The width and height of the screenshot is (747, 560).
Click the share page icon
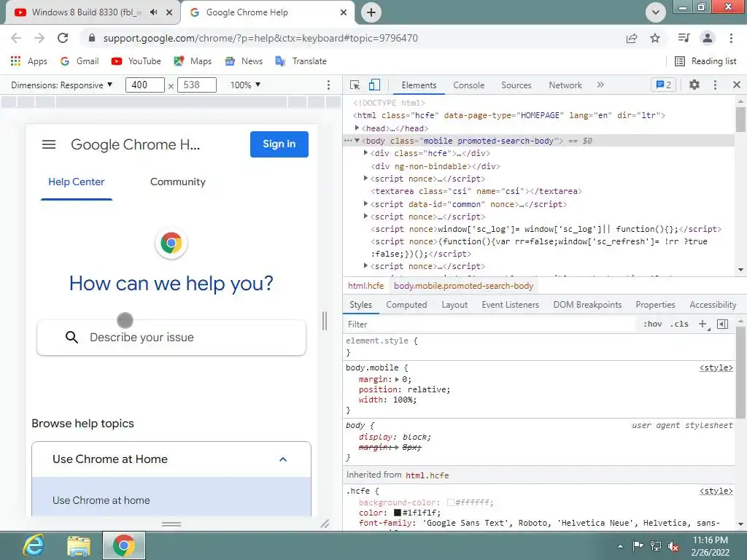tap(632, 38)
